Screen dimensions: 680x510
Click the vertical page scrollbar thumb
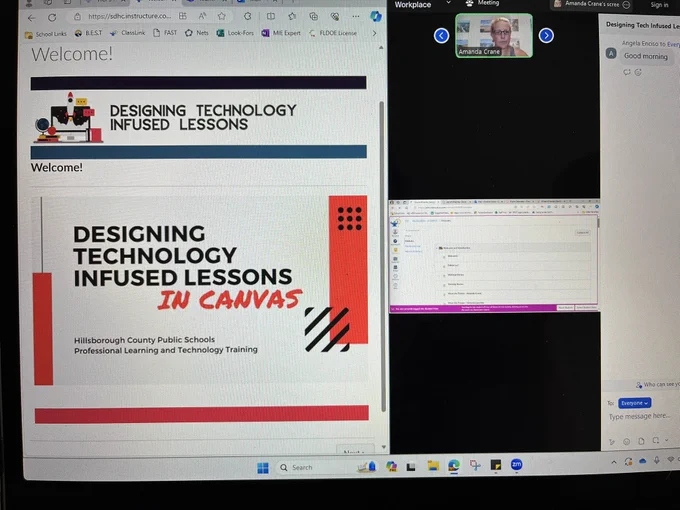tap(382, 256)
